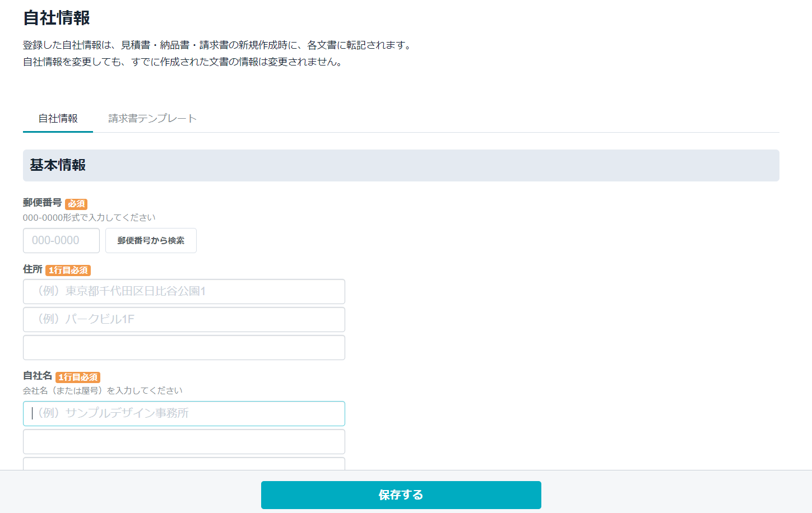Click the 住所 field label

pyautogui.click(x=33, y=269)
